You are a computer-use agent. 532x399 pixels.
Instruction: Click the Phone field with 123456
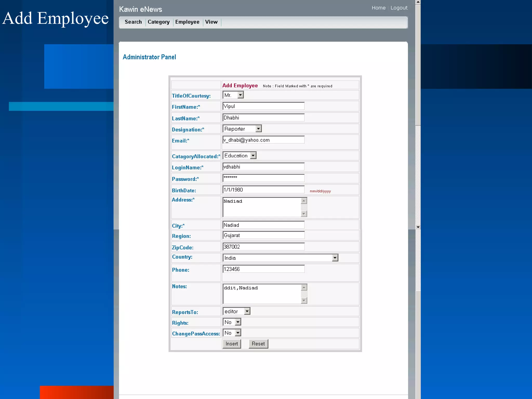coord(263,269)
